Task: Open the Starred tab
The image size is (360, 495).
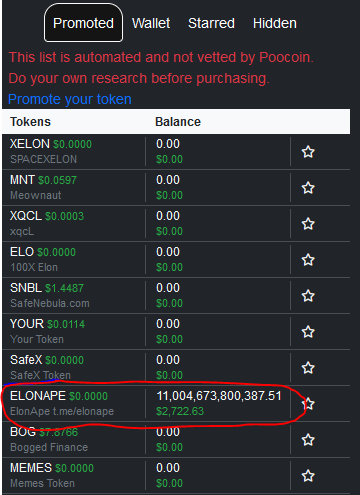Action: pos(211,23)
